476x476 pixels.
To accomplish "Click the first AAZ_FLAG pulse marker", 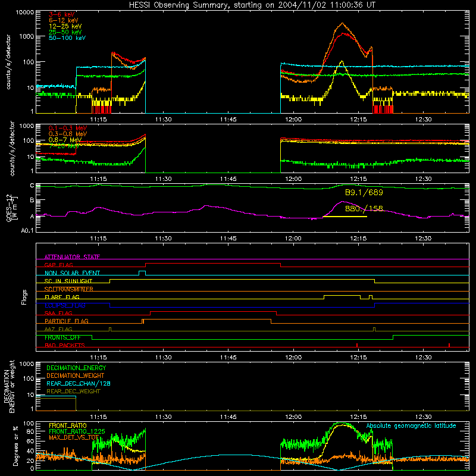I will 110,329.
